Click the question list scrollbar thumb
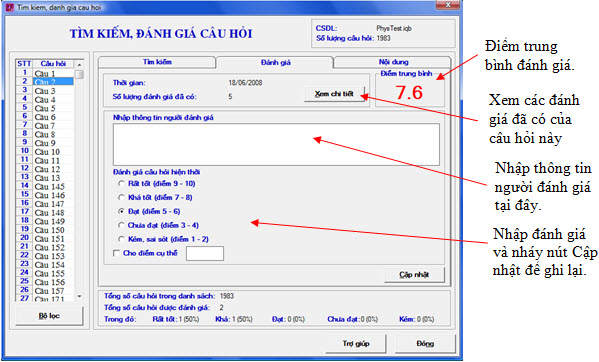This screenshot has width=599, height=362. click(79, 74)
